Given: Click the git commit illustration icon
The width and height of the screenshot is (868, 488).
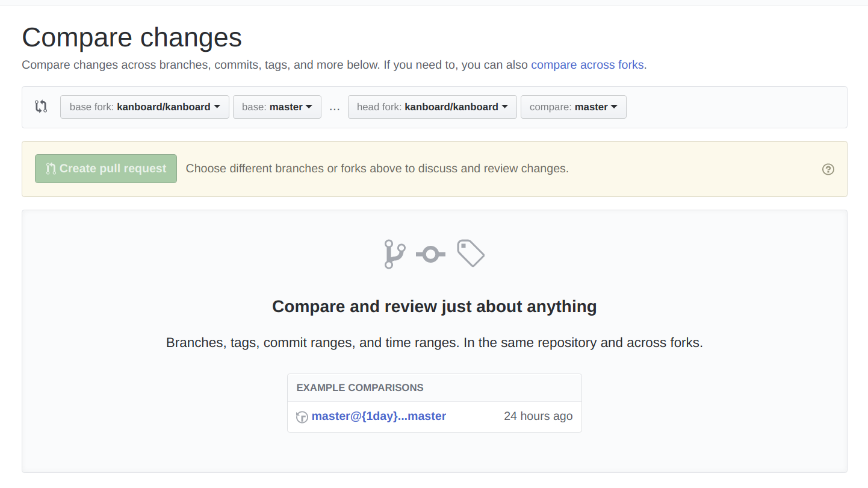Looking at the screenshot, I should click(x=430, y=255).
